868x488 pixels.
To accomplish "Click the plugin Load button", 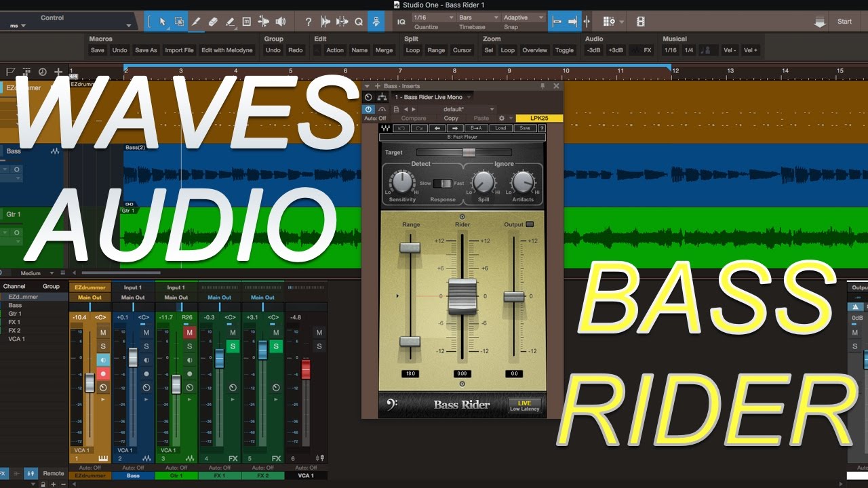I will [500, 128].
